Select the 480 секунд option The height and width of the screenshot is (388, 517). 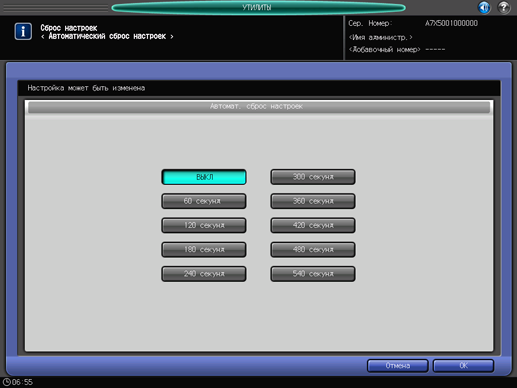(x=313, y=250)
